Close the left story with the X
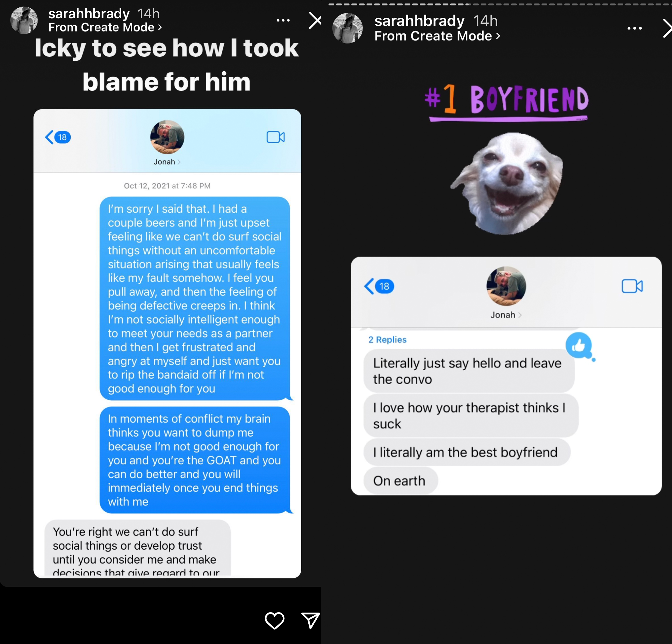 [315, 21]
